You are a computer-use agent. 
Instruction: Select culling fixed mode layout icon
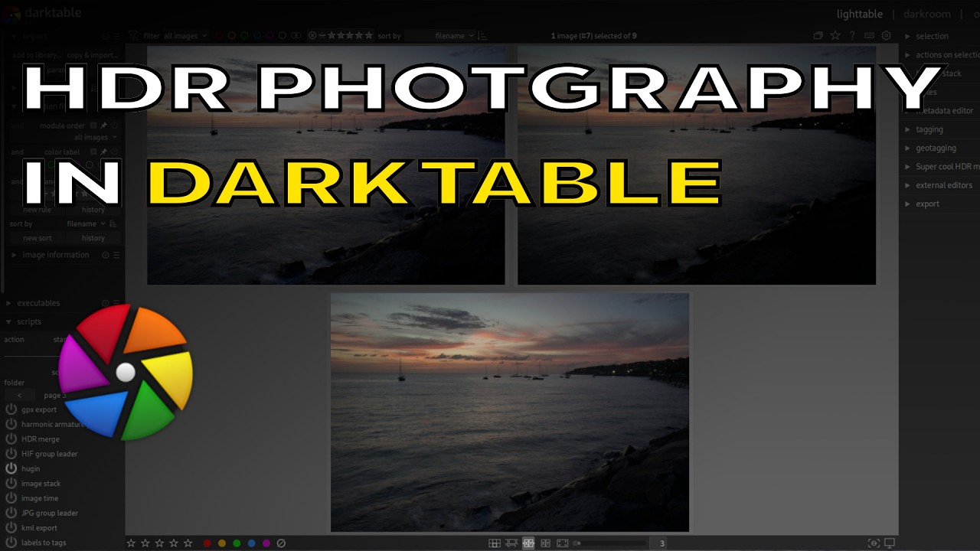[x=528, y=543]
